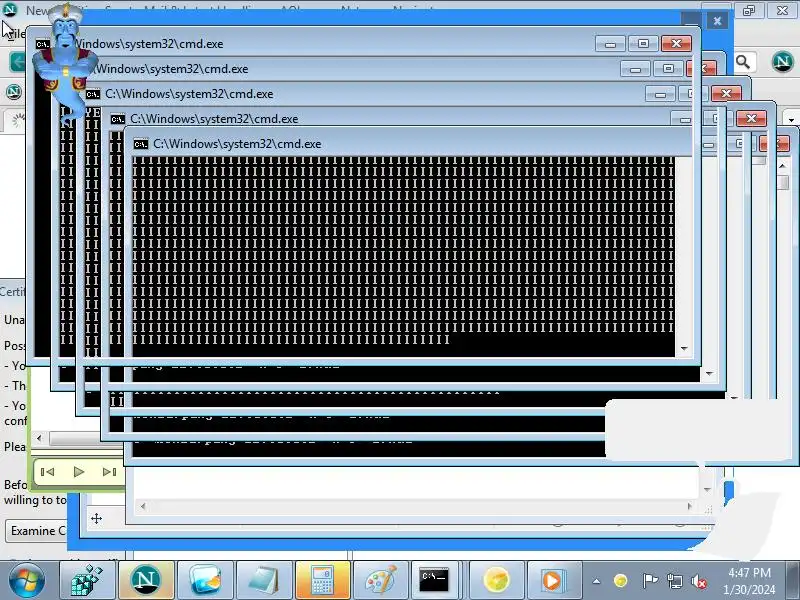Show hidden system tray icons
Screen dimensions: 800x600
click(596, 581)
